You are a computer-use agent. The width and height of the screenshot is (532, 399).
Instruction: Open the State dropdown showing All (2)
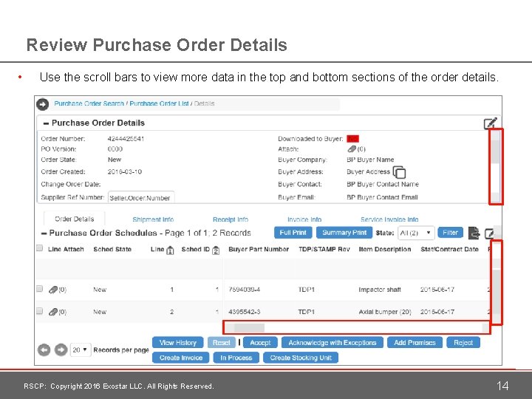click(x=416, y=233)
